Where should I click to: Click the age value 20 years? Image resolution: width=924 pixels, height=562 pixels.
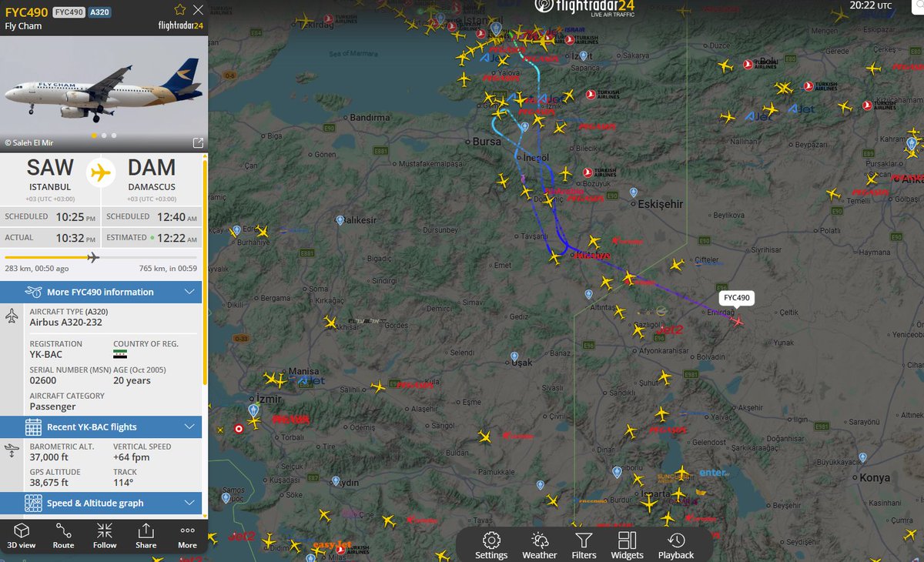(132, 380)
